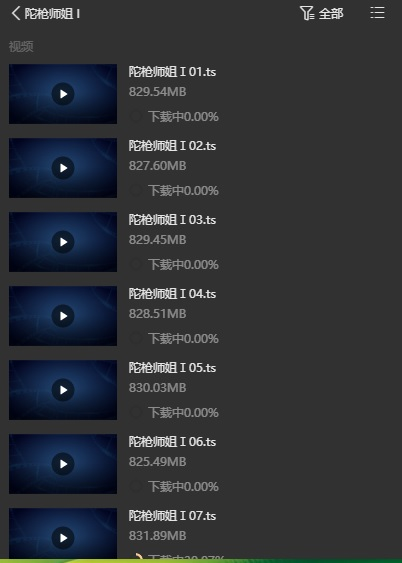Select the 陀枪师姐 I 06.ts title

point(172,442)
